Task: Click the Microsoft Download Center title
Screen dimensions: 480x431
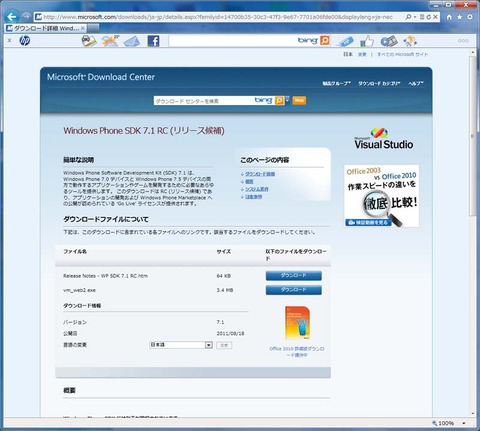Action: 101,77
